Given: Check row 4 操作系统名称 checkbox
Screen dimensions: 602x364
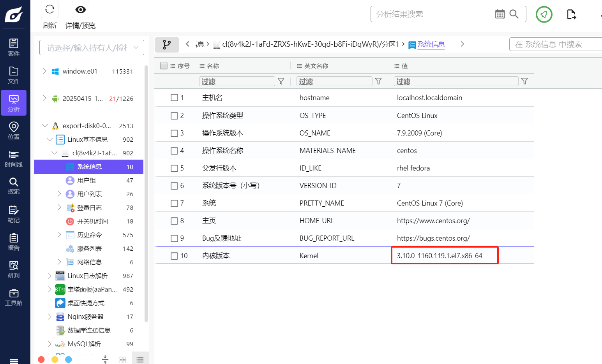Looking at the screenshot, I should click(x=175, y=151).
